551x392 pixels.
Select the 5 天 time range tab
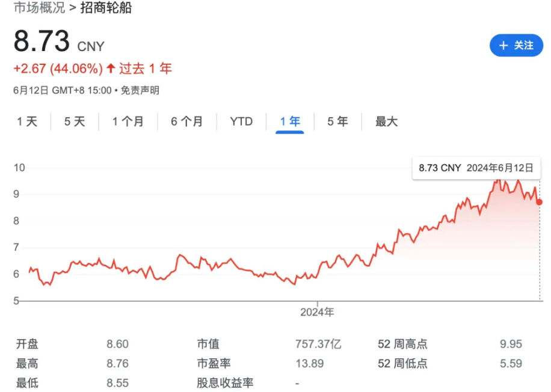(x=75, y=121)
